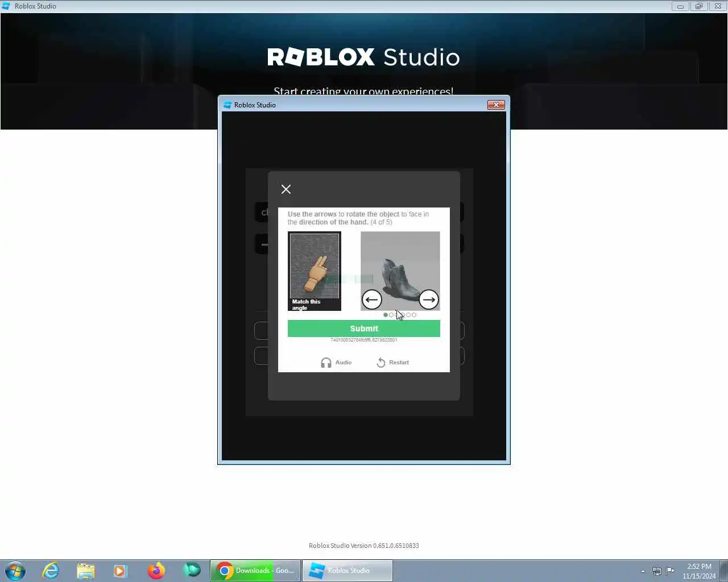Image resolution: width=728 pixels, height=582 pixels.
Task: Click 'Roblox Studio Version 0.651.0.6510833' text
Action: tap(364, 546)
